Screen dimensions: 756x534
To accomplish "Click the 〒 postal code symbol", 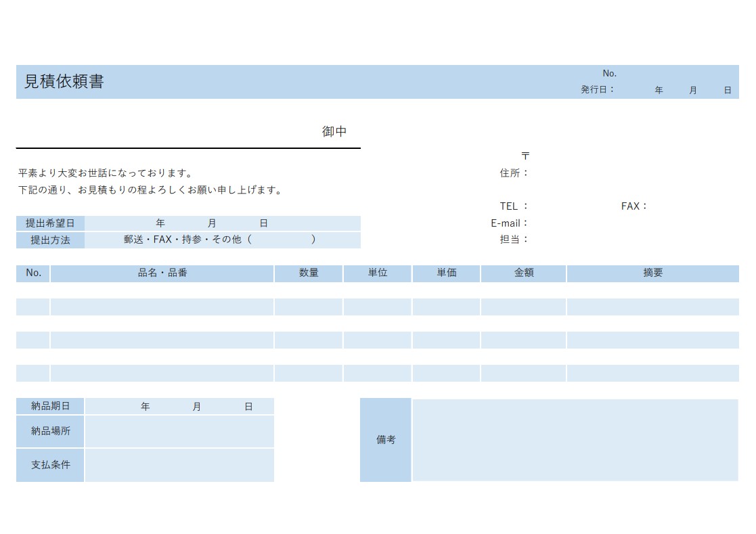I will tap(525, 156).
